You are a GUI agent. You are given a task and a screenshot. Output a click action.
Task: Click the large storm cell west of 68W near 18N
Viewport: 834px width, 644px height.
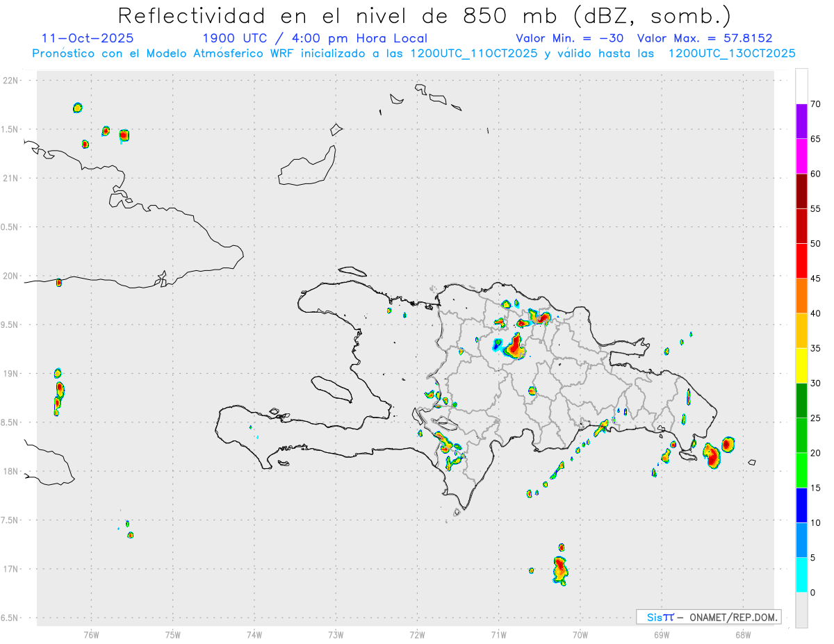(x=712, y=455)
